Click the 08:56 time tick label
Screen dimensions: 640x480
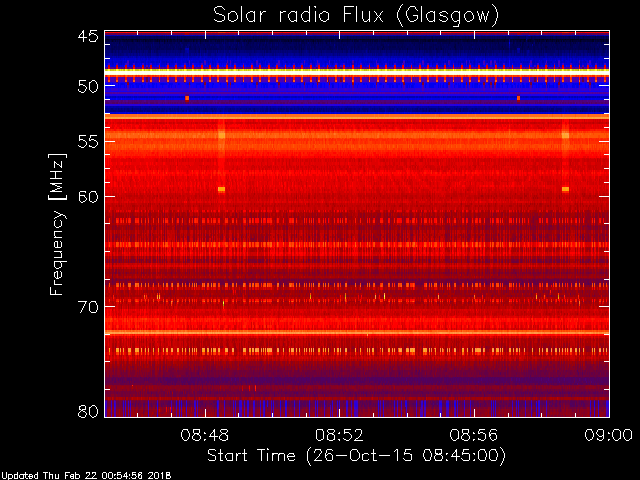(474, 435)
